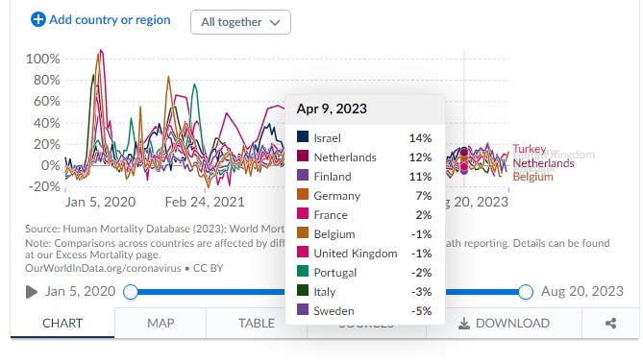Click the Apr 9, 2023 tooltip header
643x364 pixels.
(365, 109)
